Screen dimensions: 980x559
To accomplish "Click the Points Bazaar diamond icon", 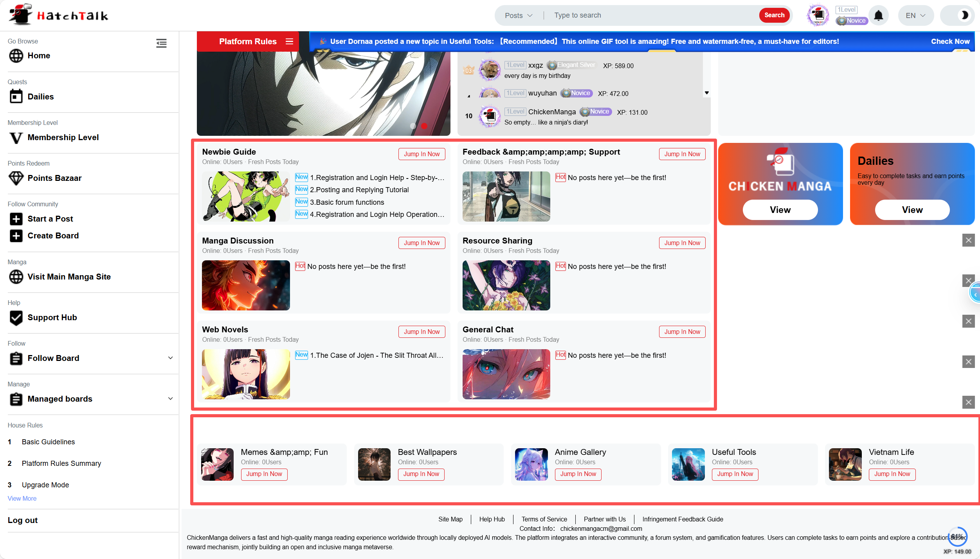I will pos(16,178).
